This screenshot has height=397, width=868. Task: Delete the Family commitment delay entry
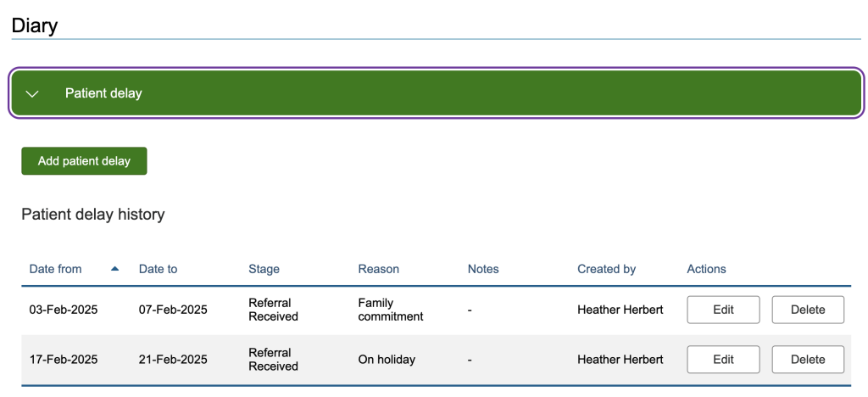(x=807, y=310)
